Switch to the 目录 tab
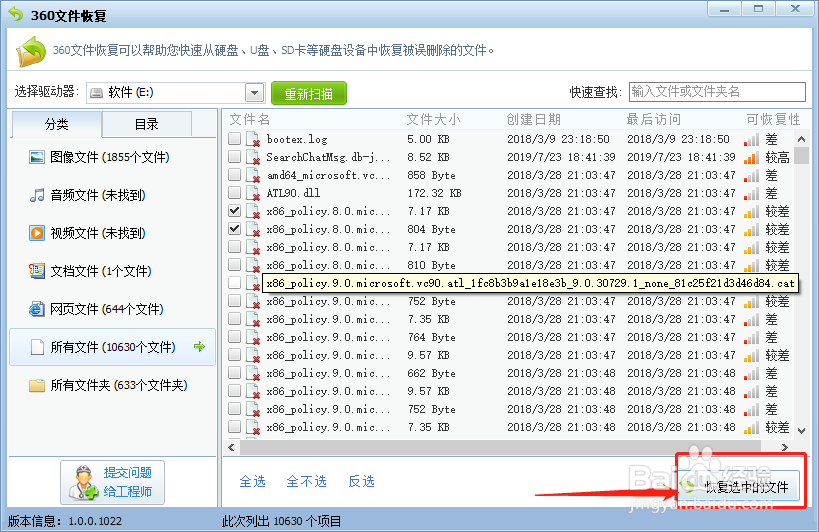819x532 pixels. click(147, 124)
